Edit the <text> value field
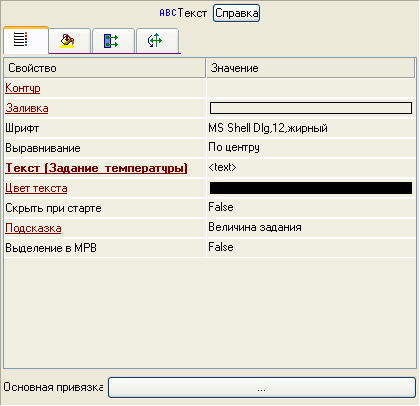Image resolution: width=420 pixels, height=406 pixels. 311,167
